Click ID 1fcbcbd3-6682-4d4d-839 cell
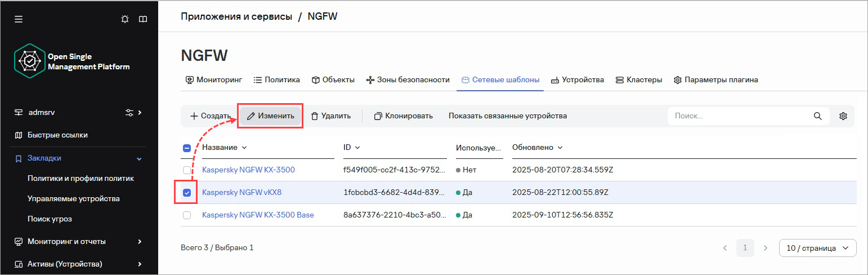The height and width of the screenshot is (275, 868). click(x=394, y=193)
